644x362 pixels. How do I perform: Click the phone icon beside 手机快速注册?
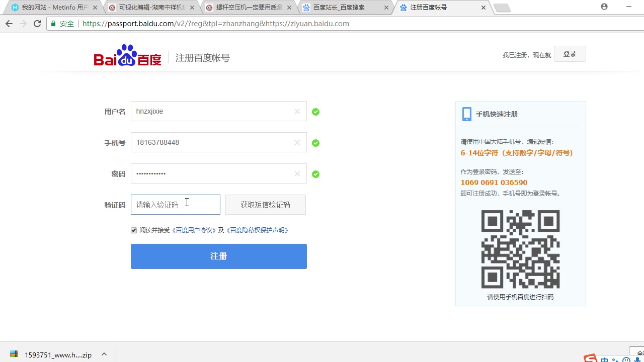click(466, 114)
